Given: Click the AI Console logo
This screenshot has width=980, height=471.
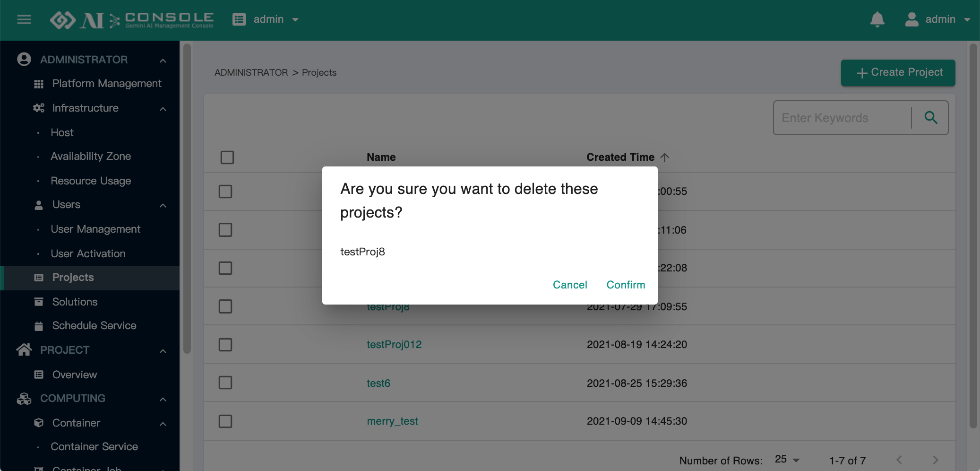Looking at the screenshot, I should (x=132, y=20).
